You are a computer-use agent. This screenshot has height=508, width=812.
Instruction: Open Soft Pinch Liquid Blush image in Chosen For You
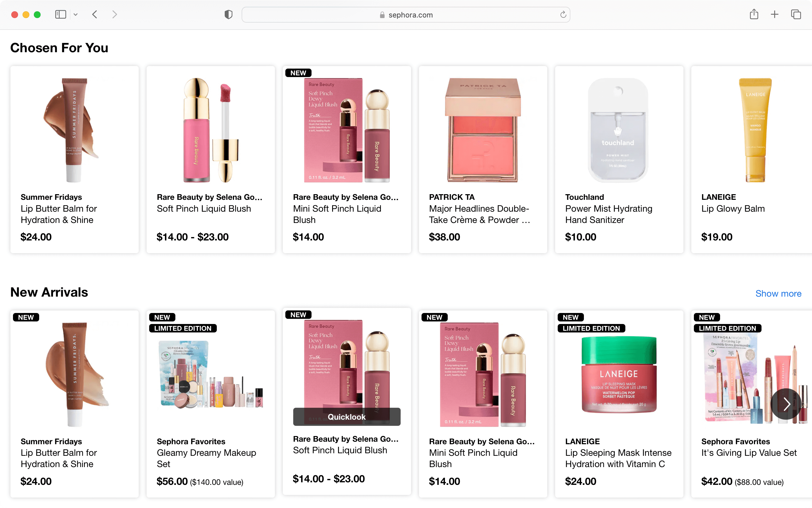click(x=211, y=130)
